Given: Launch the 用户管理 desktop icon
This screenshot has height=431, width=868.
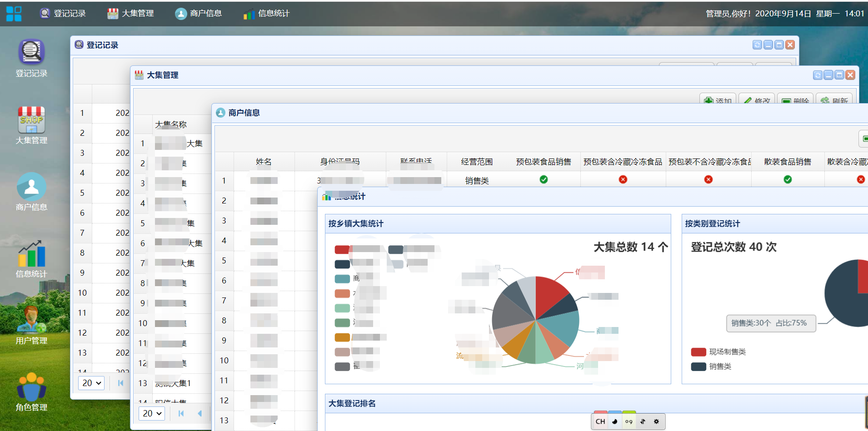Looking at the screenshot, I should click(31, 326).
